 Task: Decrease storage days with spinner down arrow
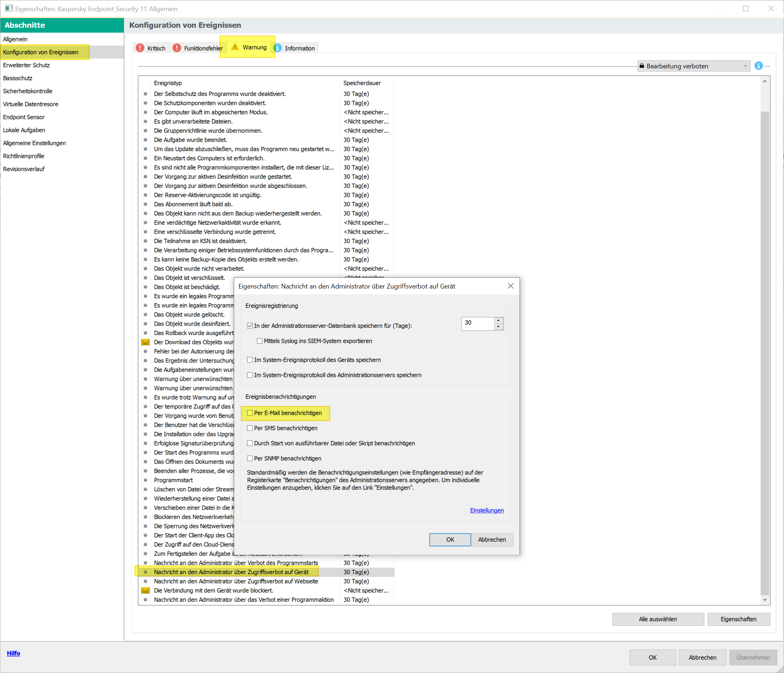498,327
